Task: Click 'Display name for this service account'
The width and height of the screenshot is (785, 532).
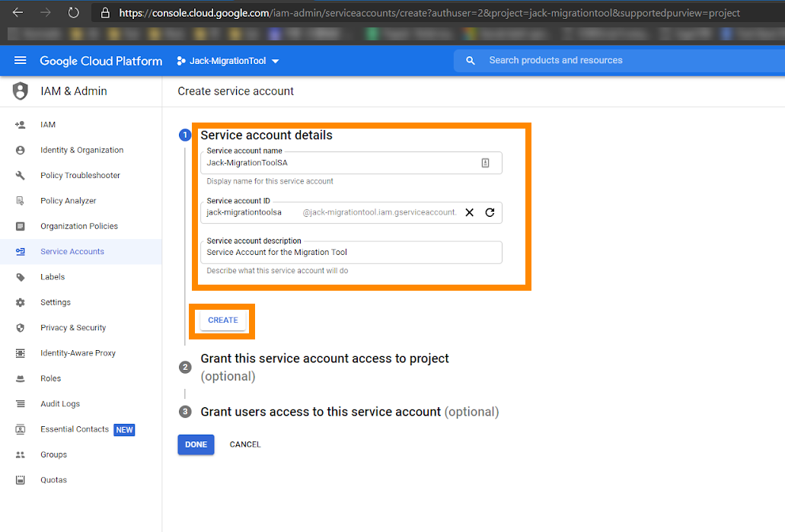Action: [x=270, y=181]
